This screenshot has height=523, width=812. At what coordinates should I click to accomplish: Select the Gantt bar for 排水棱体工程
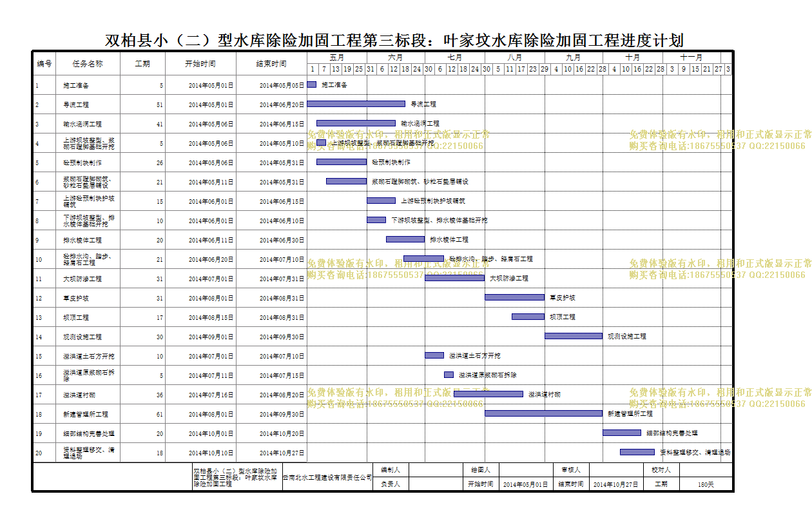pyautogui.click(x=405, y=239)
